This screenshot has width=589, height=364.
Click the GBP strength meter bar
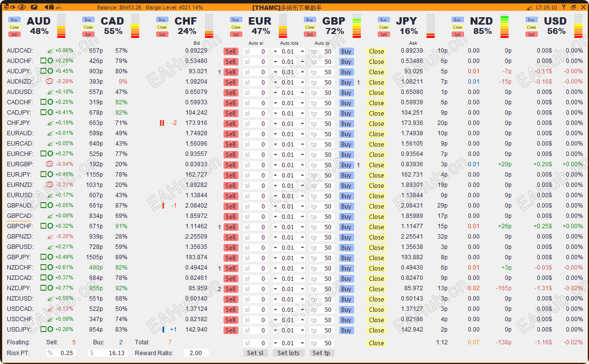point(357,26)
